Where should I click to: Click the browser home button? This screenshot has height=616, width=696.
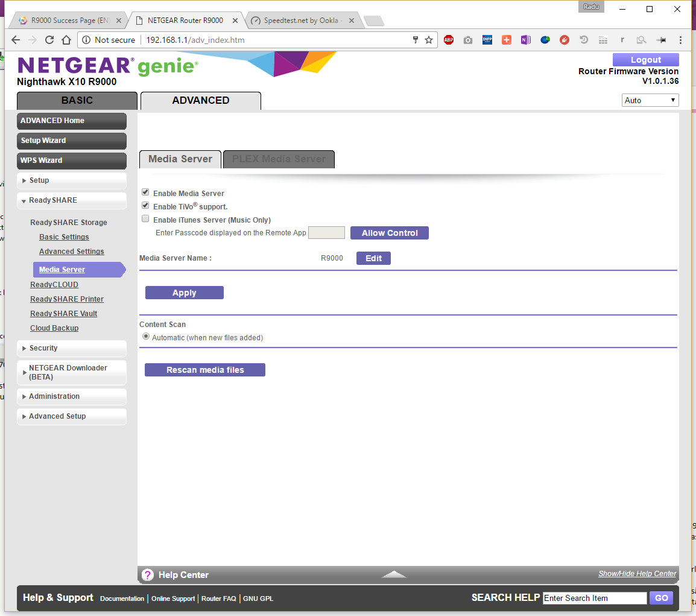pyautogui.click(x=66, y=40)
